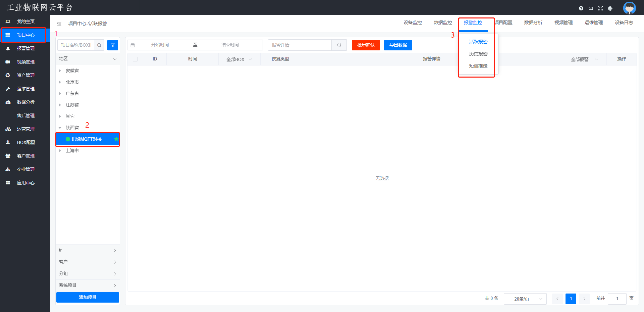The image size is (644, 312).
Task: Open the 20条/页 page size dropdown
Action: (525, 299)
